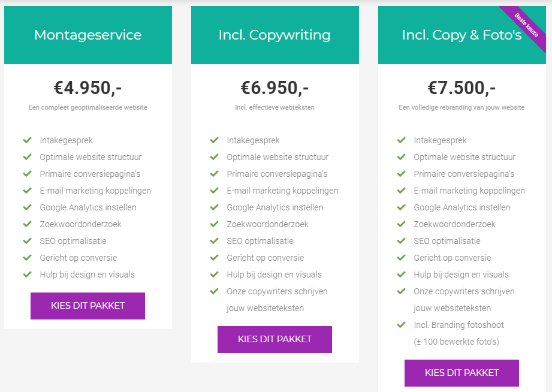This screenshot has width=552, height=392.
Task: Choose the Montageservice package button
Action: 88,306
